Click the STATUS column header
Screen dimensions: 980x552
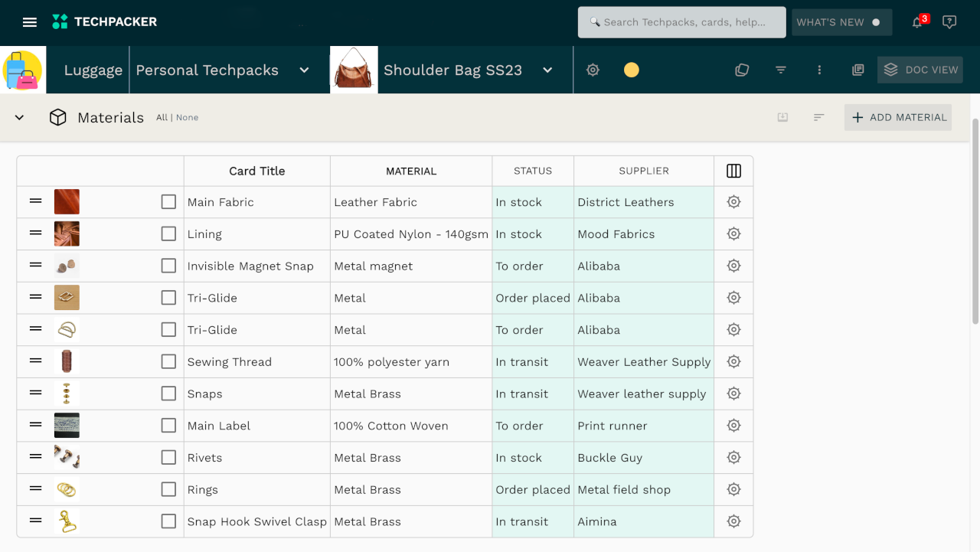pyautogui.click(x=533, y=171)
